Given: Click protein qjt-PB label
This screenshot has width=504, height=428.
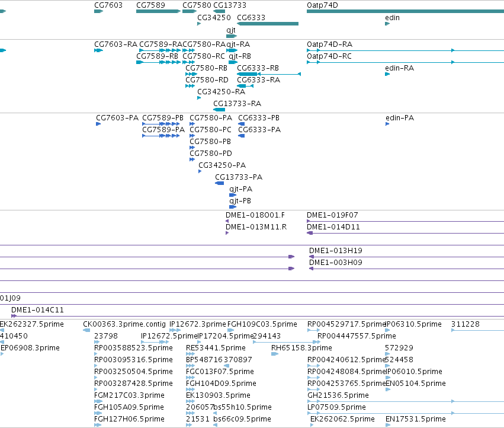Looking at the screenshot, I should pyautogui.click(x=240, y=201).
